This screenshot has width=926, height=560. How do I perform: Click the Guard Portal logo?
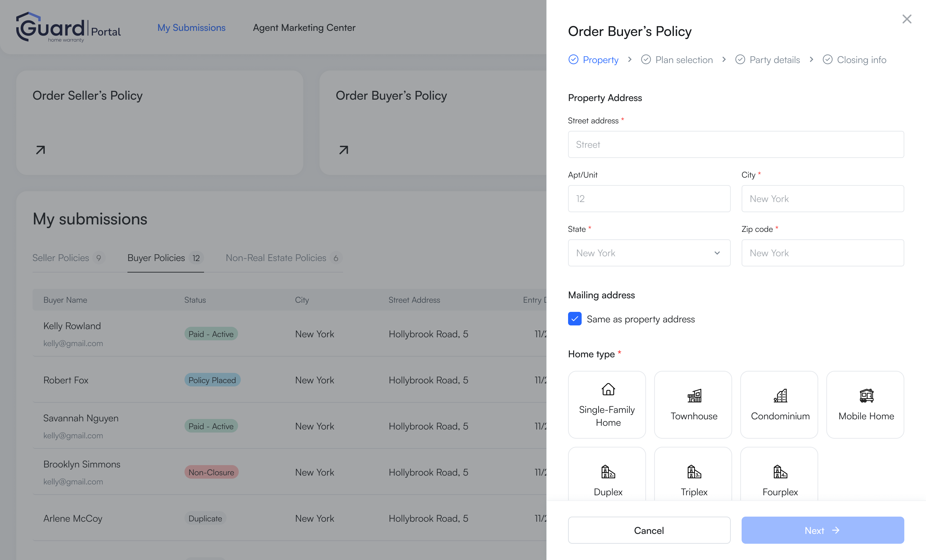point(68,27)
